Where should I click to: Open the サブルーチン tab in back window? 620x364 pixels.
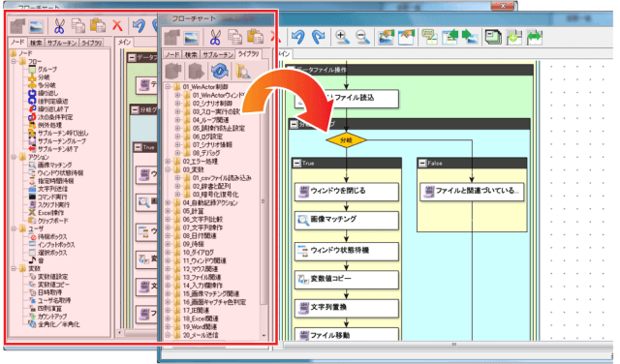(62, 43)
